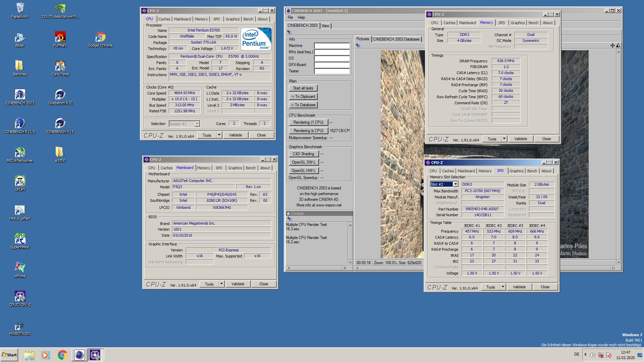Click in the Tester input field
This screenshot has height=362, width=644.
click(x=332, y=71)
